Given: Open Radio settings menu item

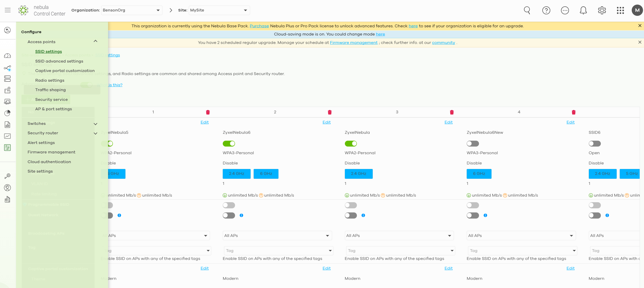Looking at the screenshot, I should (x=50, y=80).
